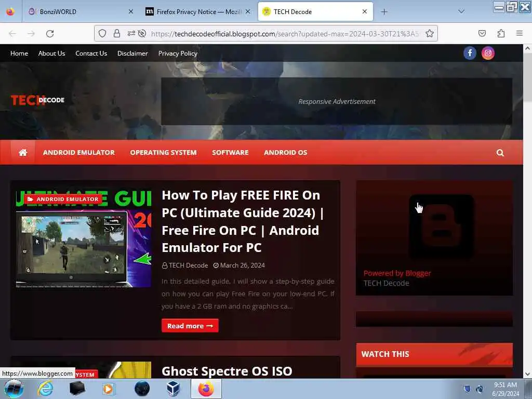Open Contact Us page
Image resolution: width=532 pixels, height=399 pixels.
click(91, 54)
